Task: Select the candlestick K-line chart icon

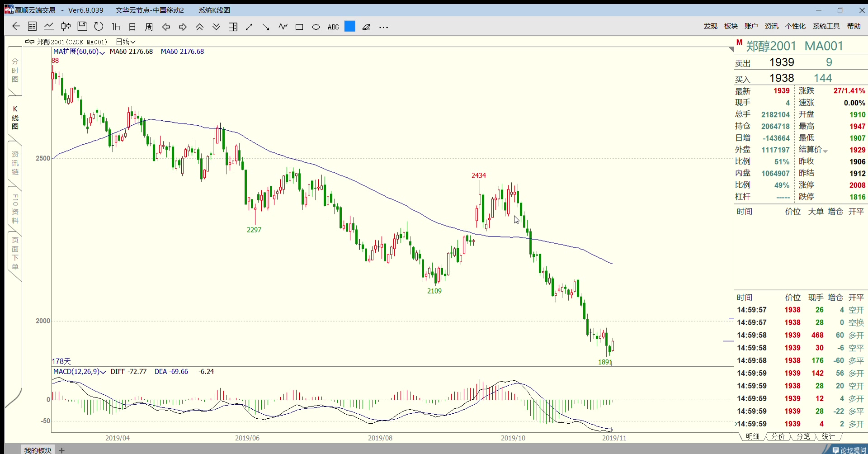Action: point(66,26)
